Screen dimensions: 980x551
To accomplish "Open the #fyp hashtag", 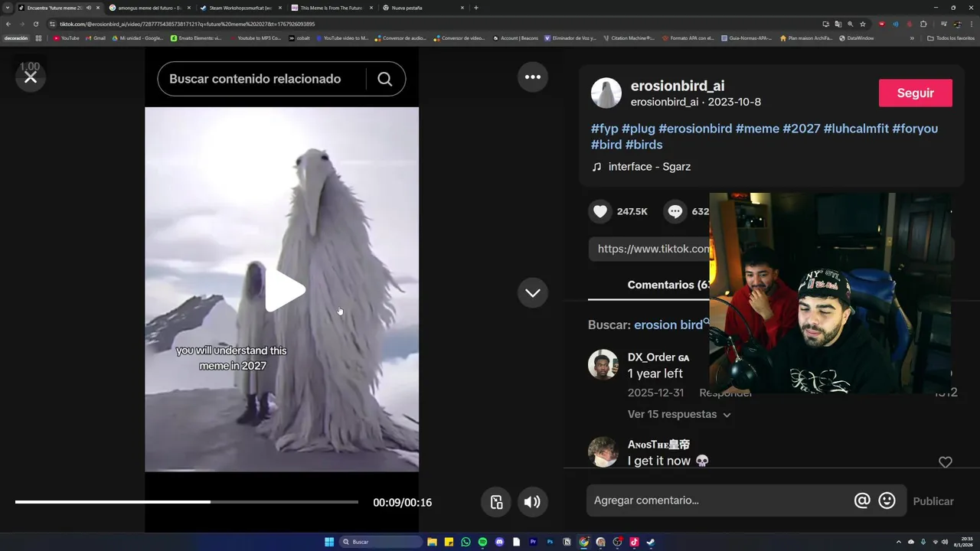I will point(604,129).
